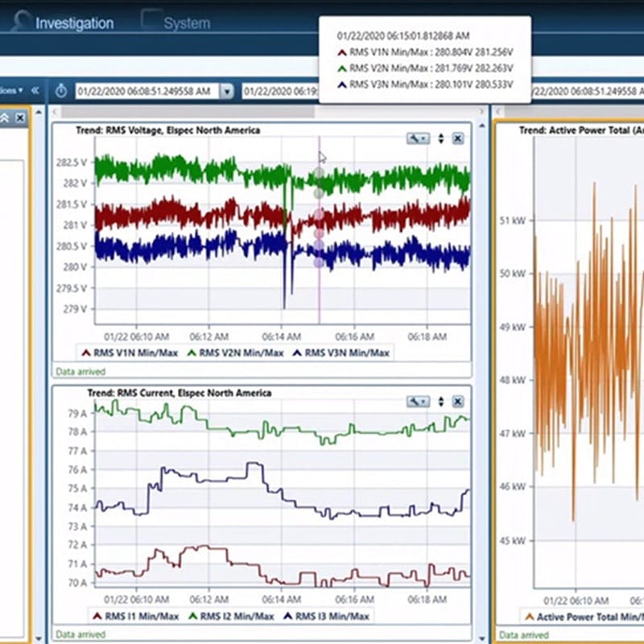Open RMS Voltage chart wrench settings
Screen dimensions: 644x644
tap(418, 138)
